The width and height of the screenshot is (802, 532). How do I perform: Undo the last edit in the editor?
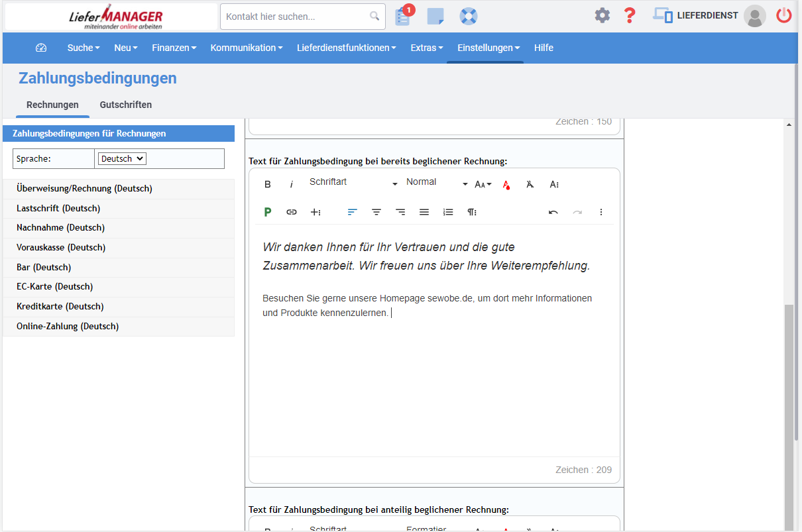553,212
